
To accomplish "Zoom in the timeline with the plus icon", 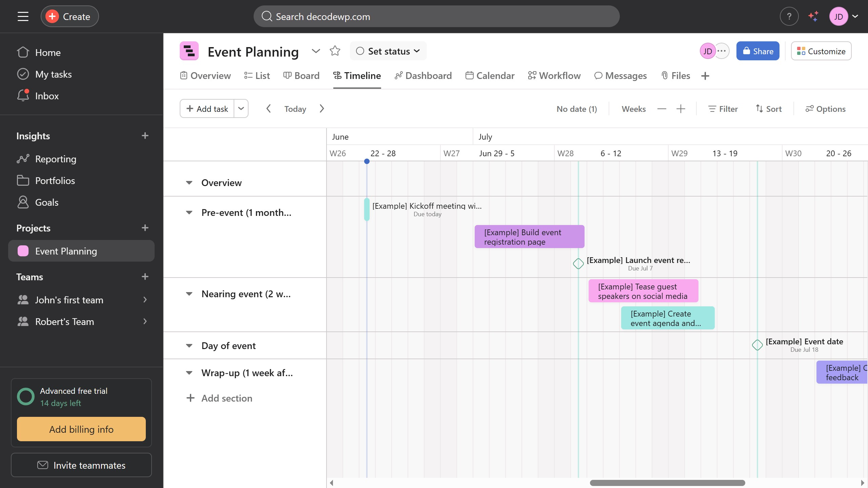I will coord(680,109).
